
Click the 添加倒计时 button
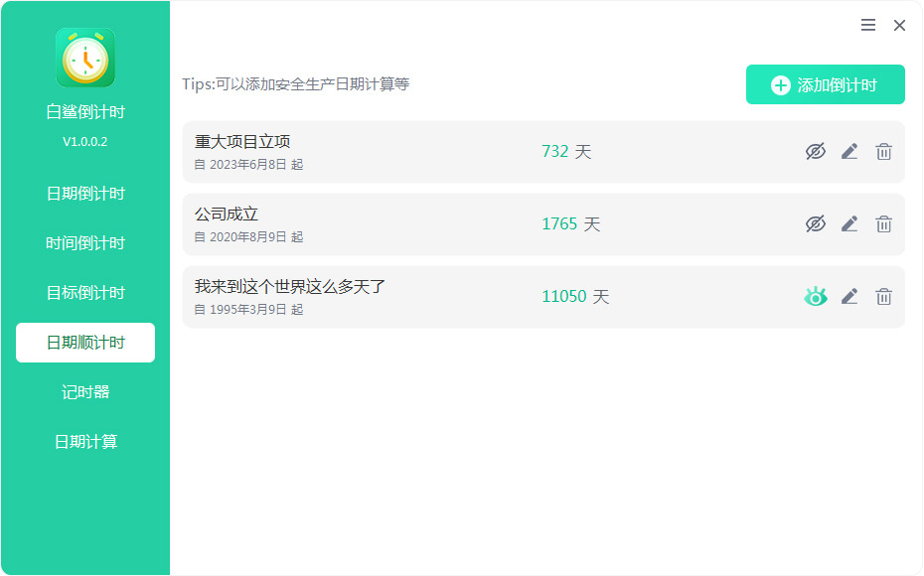point(825,84)
